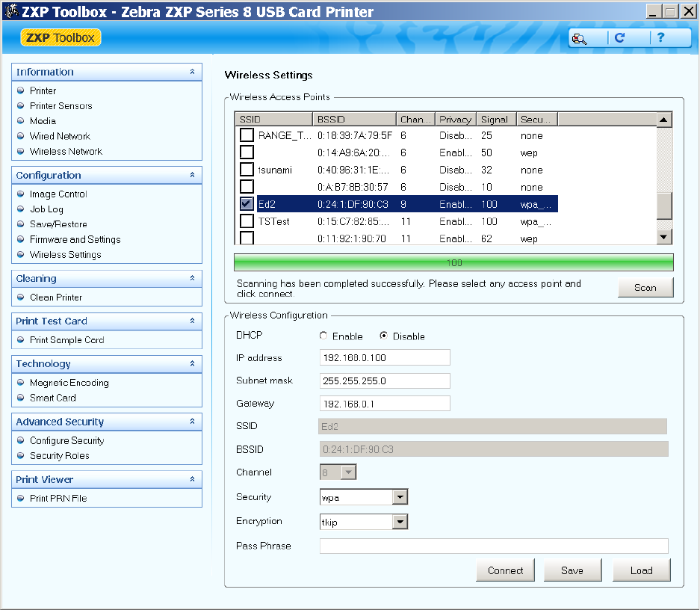This screenshot has height=610, width=700.
Task: Click access point list scroll up arrow
Action: [x=664, y=120]
